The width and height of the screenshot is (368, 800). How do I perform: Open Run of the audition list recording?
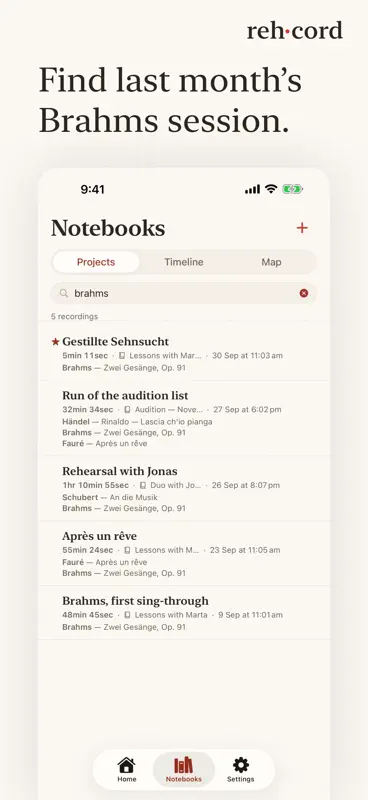184,418
